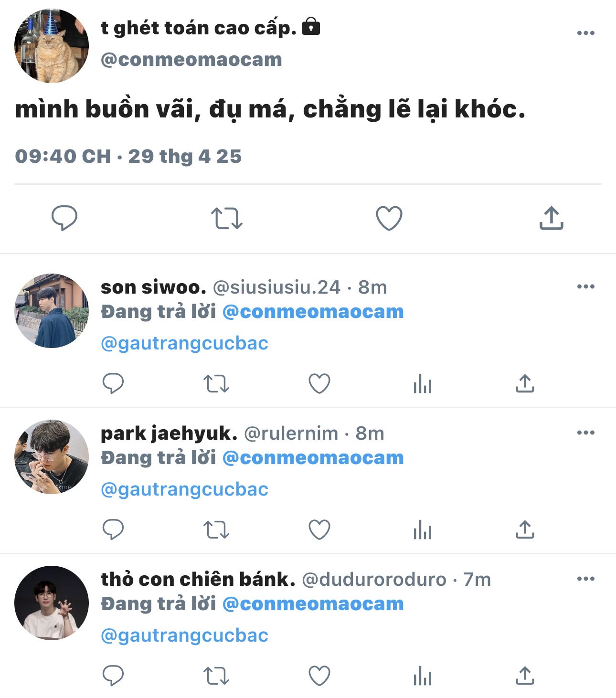Open more options on the main tweet
616x698 pixels.
pos(585,33)
